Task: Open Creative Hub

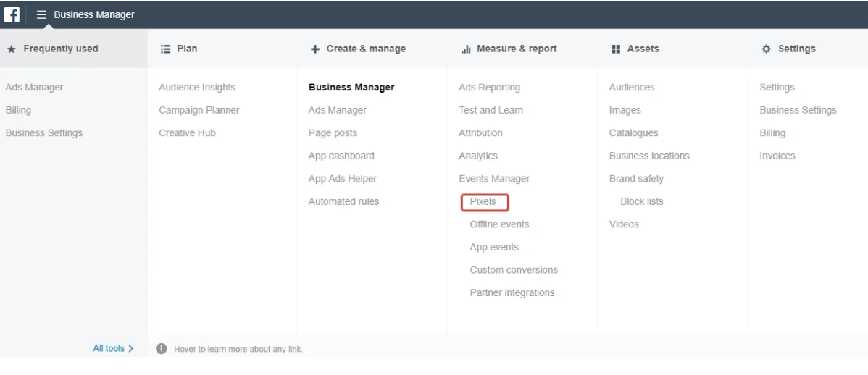Action: [x=187, y=132]
